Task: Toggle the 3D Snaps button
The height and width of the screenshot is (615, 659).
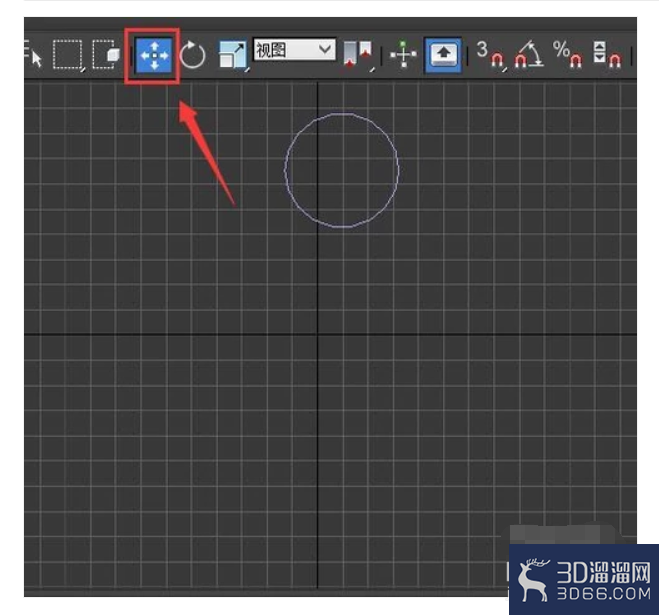Action: (491, 55)
